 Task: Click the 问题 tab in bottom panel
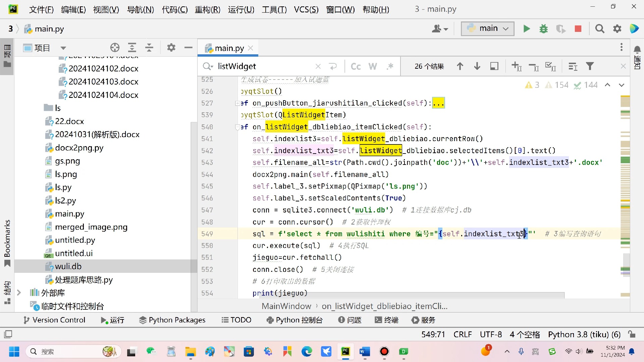350,320
